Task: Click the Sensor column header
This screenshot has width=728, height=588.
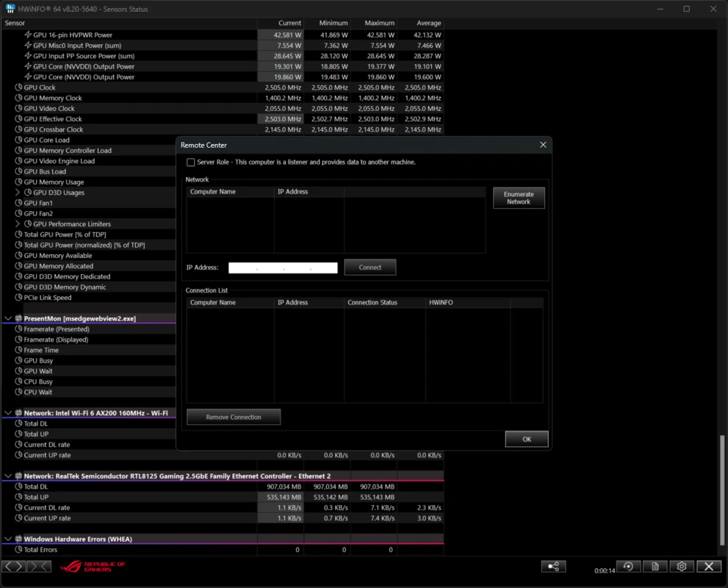Action: click(x=129, y=23)
